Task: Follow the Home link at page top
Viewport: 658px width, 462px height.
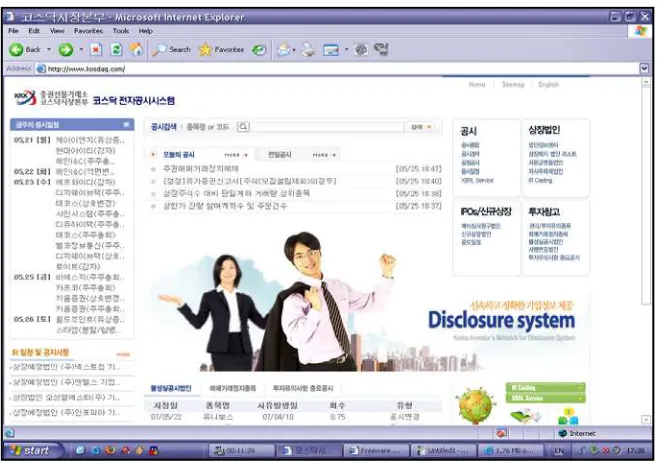Action: pos(477,84)
